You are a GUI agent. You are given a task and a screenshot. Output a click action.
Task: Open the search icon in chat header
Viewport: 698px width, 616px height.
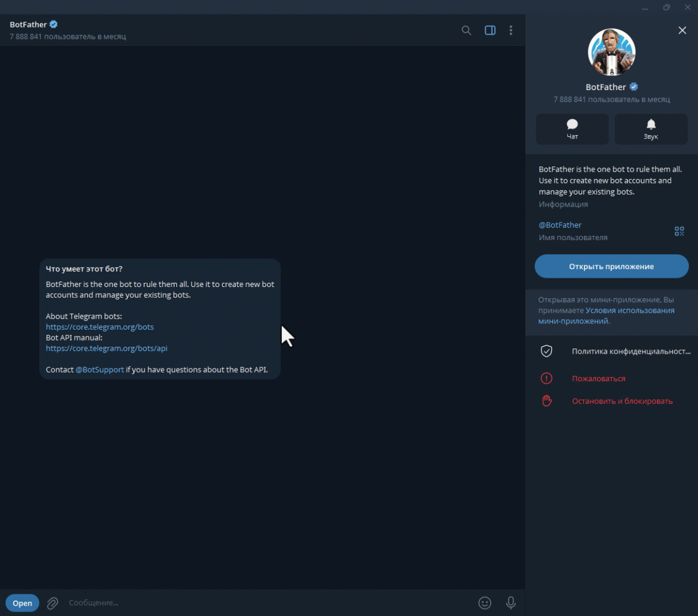tap(466, 30)
